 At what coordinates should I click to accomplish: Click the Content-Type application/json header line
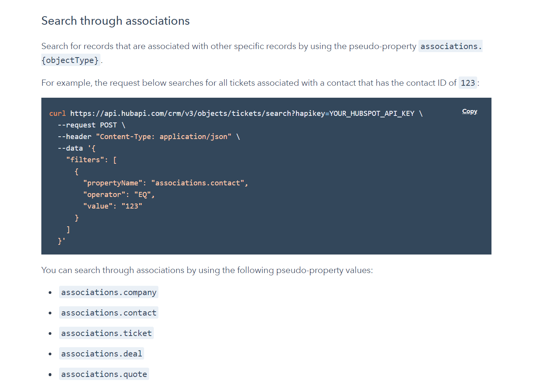(x=164, y=136)
